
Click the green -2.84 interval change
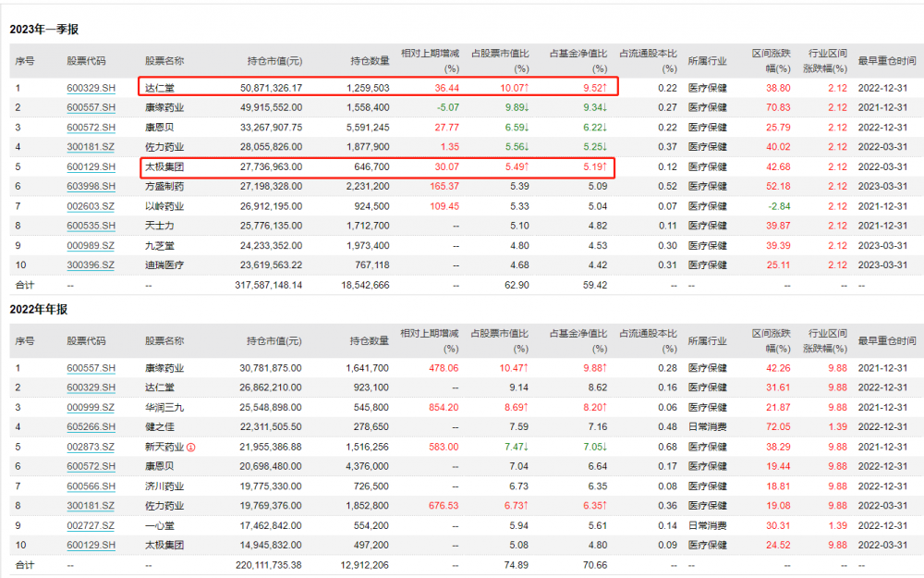tap(780, 206)
